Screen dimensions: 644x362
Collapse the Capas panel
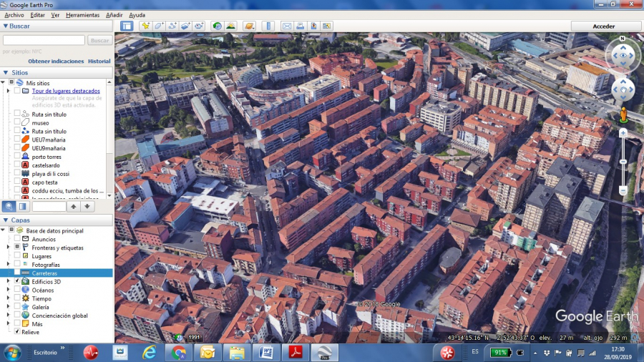(x=5, y=220)
